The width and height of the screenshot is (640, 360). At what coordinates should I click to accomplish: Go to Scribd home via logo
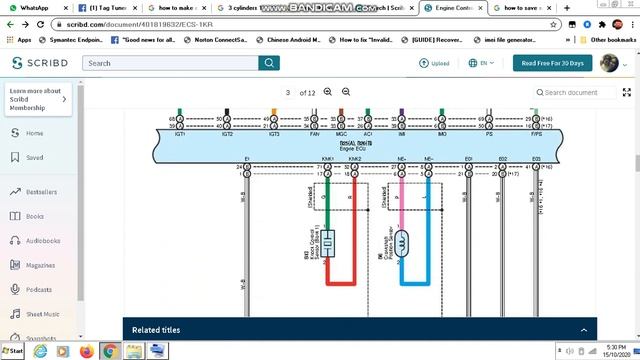coord(40,63)
